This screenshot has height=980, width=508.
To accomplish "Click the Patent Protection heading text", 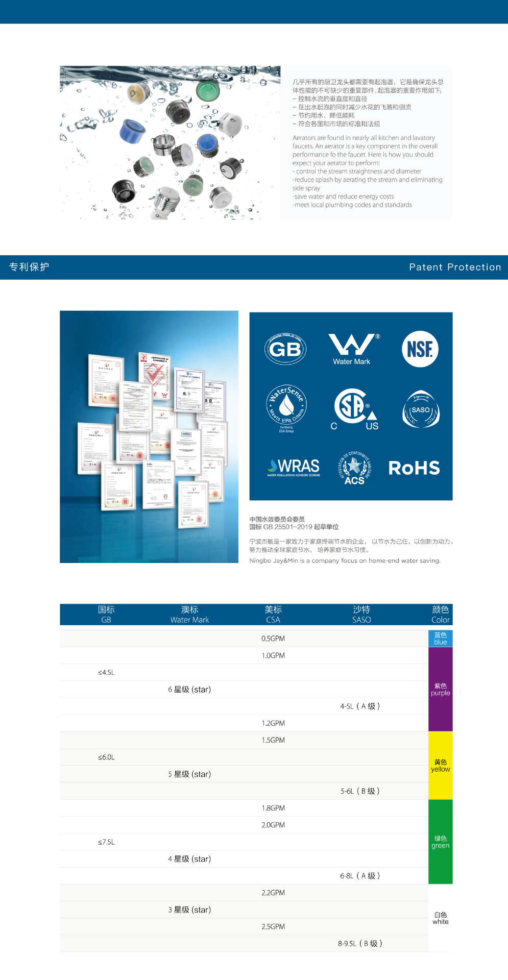I will click(455, 267).
